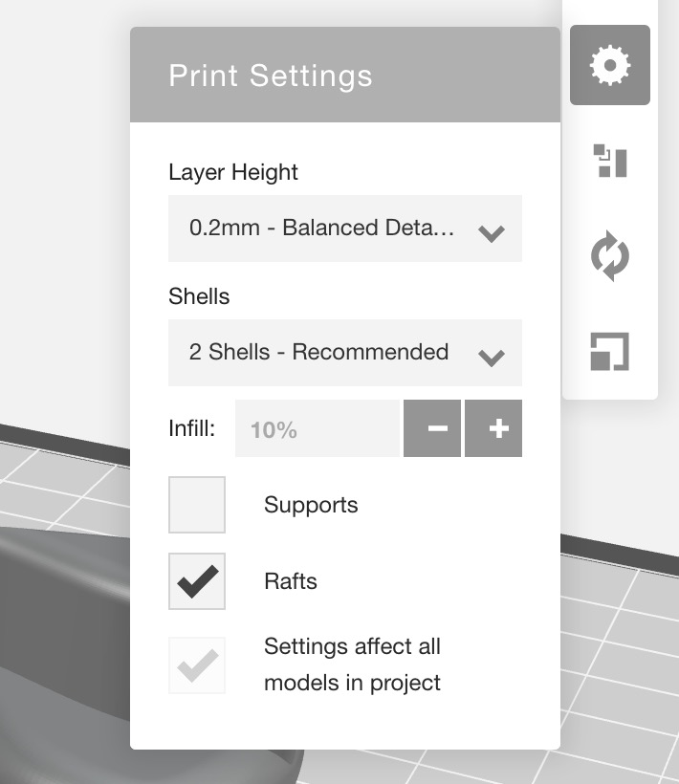Uncheck the Rafts checkbox
This screenshot has height=784, width=679.
point(197,581)
